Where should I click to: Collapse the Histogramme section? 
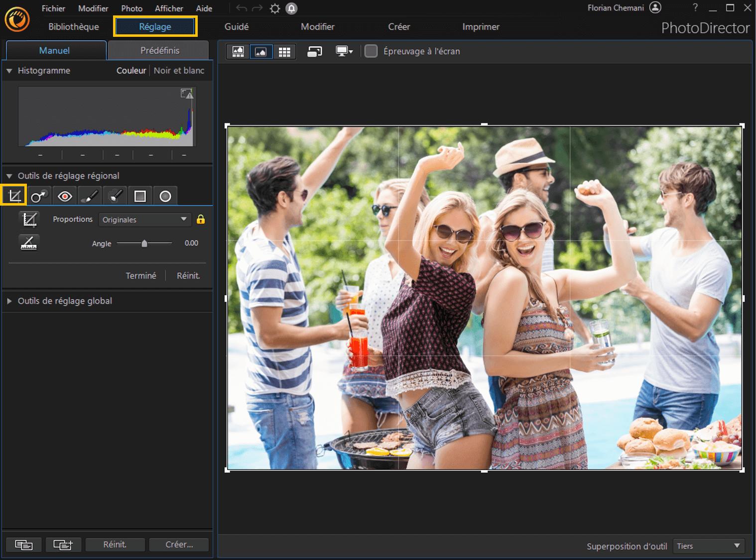tap(8, 70)
